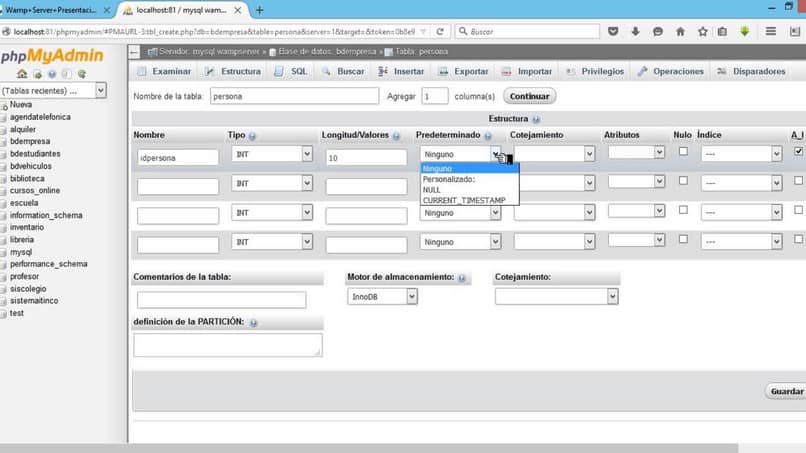Open biblioteca database in sidebar
The width and height of the screenshot is (806, 453).
coord(27,178)
